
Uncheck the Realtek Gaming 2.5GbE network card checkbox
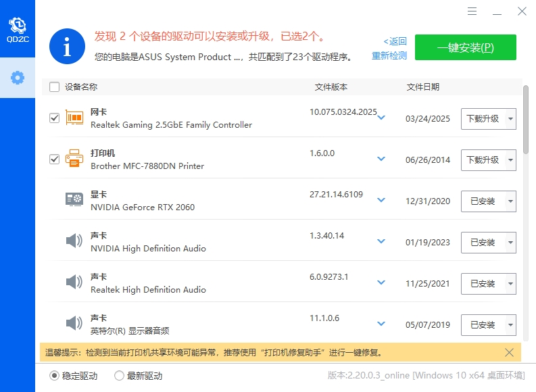(54, 118)
